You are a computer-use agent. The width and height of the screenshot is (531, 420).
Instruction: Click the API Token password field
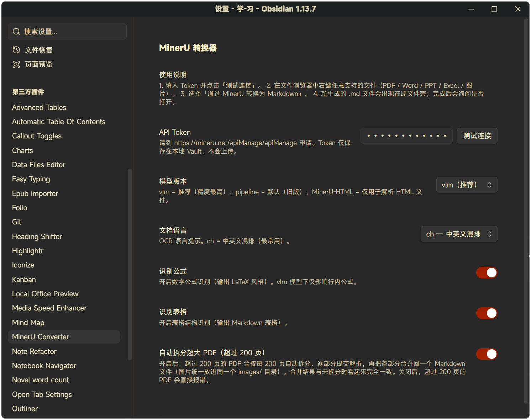(406, 136)
